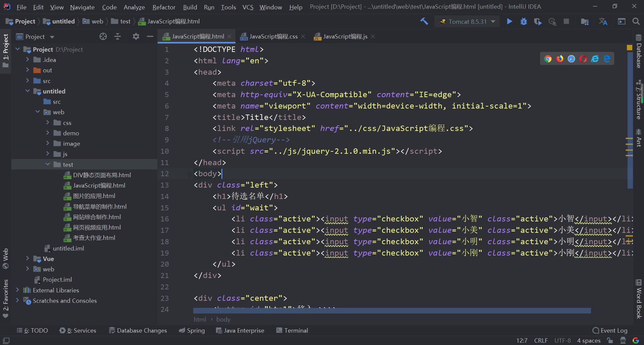
Task: Expand External Libraries node
Action: (17, 290)
